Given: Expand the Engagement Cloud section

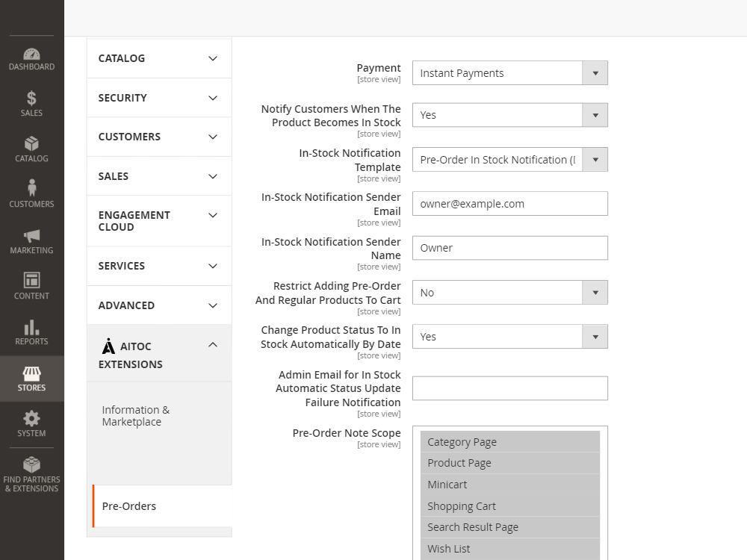Looking at the screenshot, I should click(x=159, y=221).
